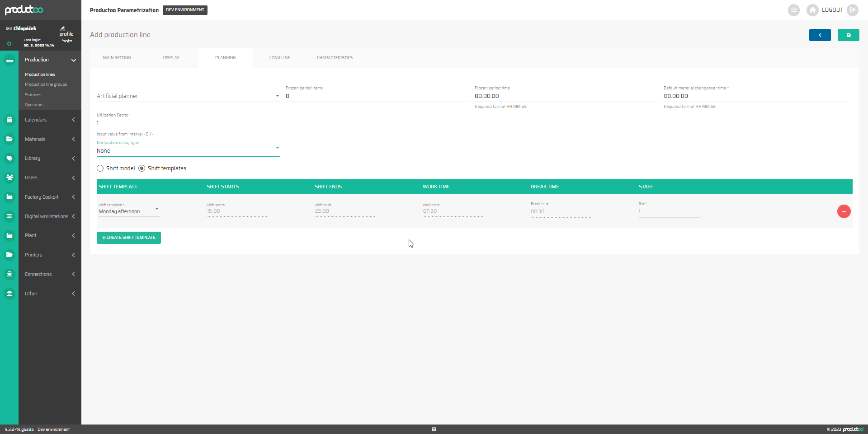Click the green save icon button

point(848,35)
